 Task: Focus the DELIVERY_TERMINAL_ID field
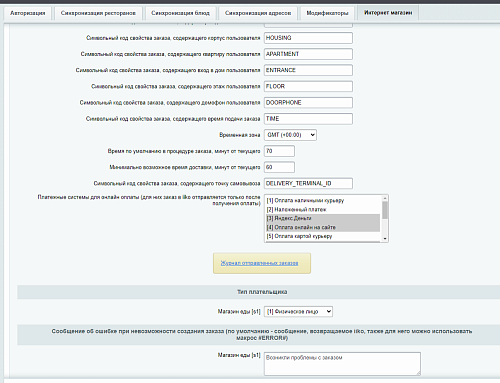click(x=308, y=183)
